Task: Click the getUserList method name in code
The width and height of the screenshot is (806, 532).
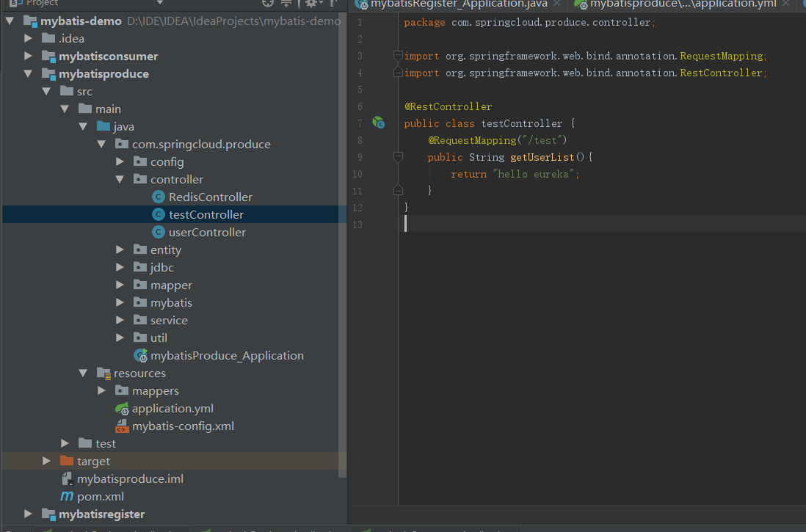Action: pos(542,157)
